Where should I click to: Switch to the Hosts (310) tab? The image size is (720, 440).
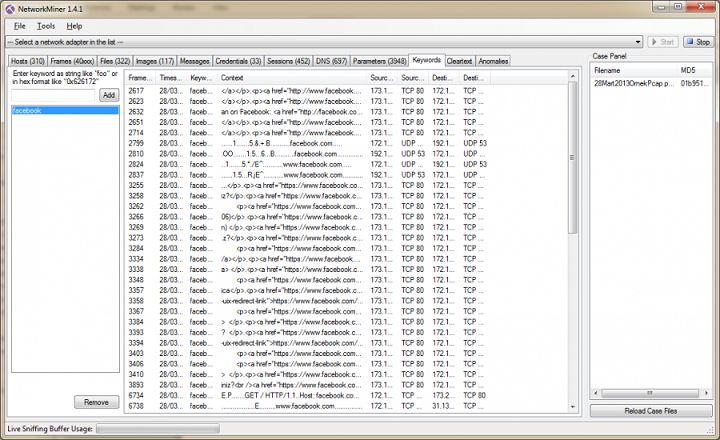click(28, 61)
